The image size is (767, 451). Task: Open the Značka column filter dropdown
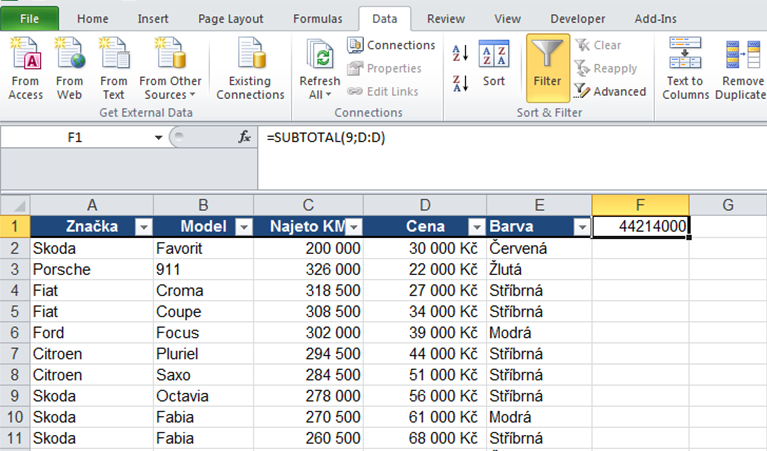point(144,227)
